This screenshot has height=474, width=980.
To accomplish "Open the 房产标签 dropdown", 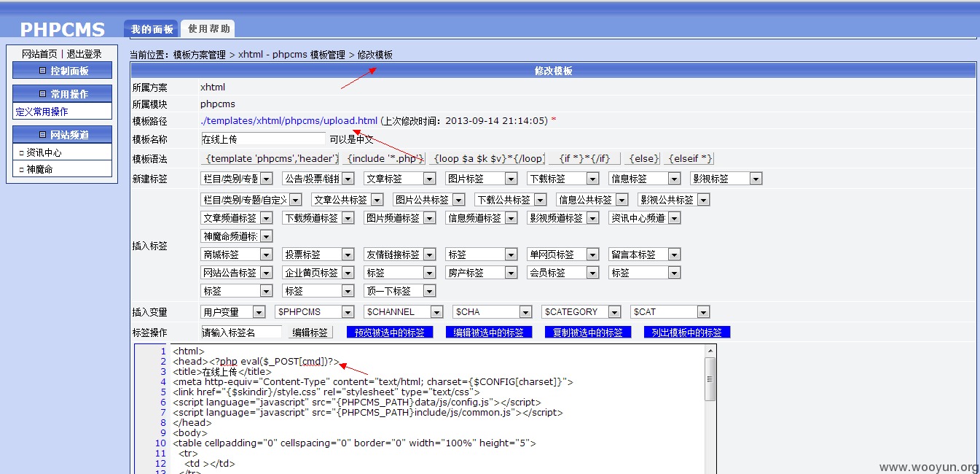I will 482,273.
